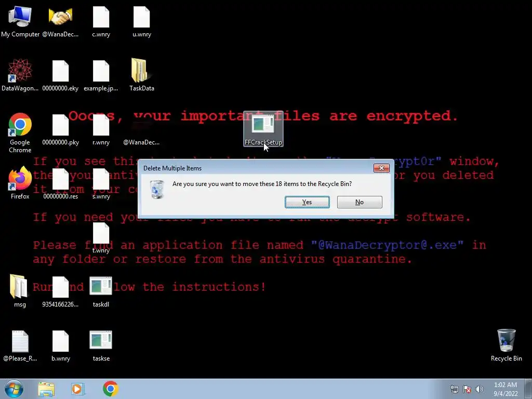Select the u.wnry file icon

pos(142,22)
